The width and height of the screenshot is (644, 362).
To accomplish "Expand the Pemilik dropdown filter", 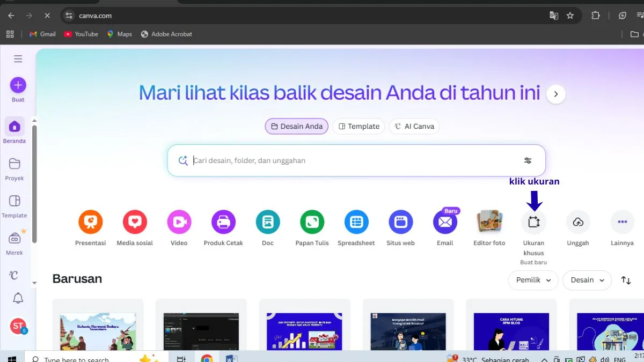I will point(533,280).
